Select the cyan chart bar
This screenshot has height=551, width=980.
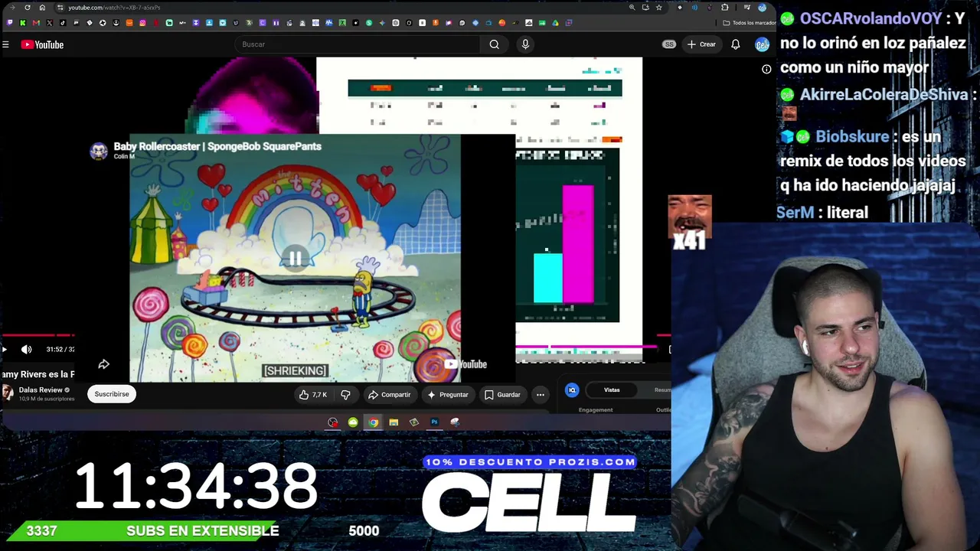point(548,279)
